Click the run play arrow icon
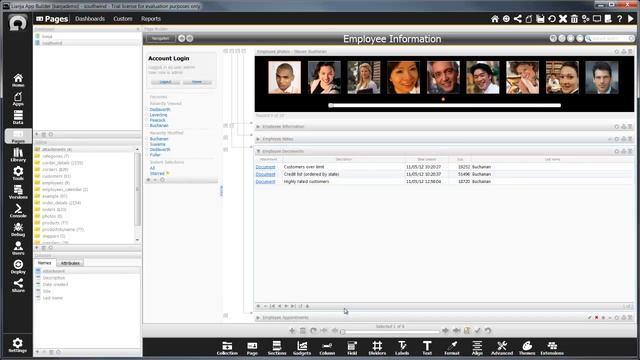Image resolution: width=640 pixels, height=360 pixels. pyautogui.click(x=631, y=19)
